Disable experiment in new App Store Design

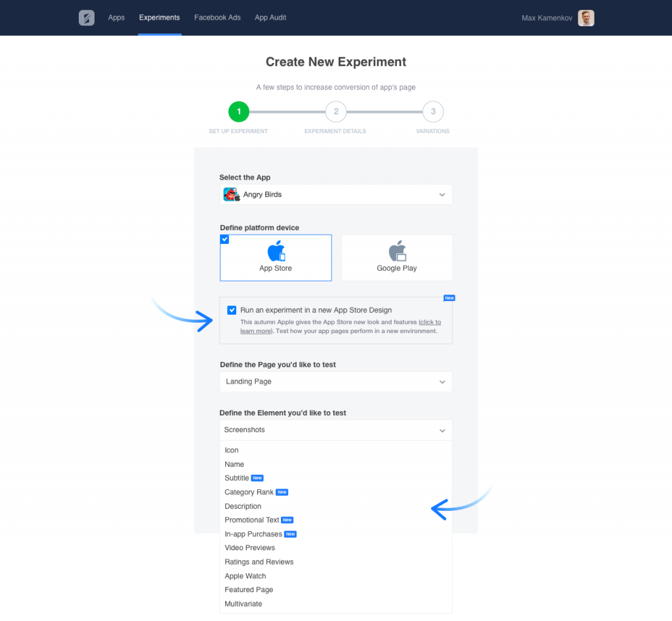(x=232, y=310)
